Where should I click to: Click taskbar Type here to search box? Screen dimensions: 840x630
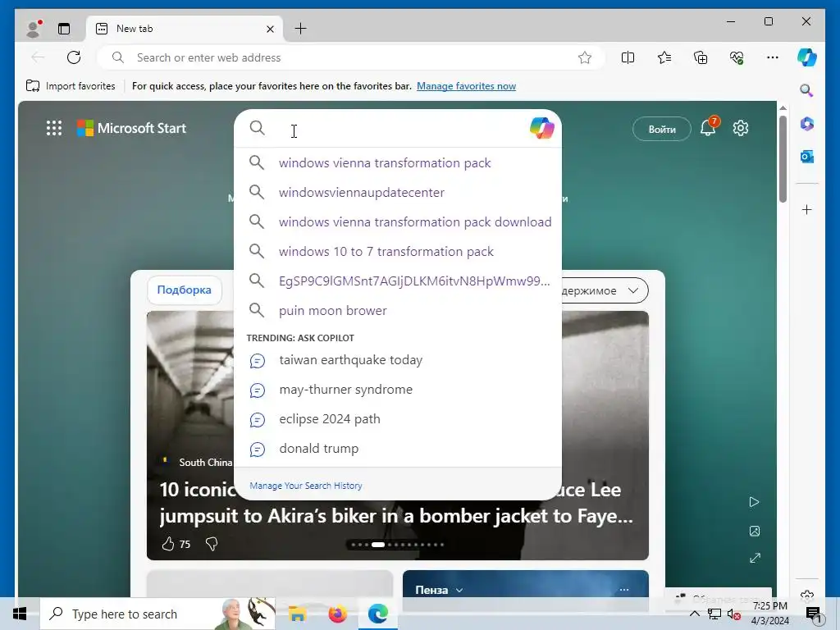tap(158, 614)
